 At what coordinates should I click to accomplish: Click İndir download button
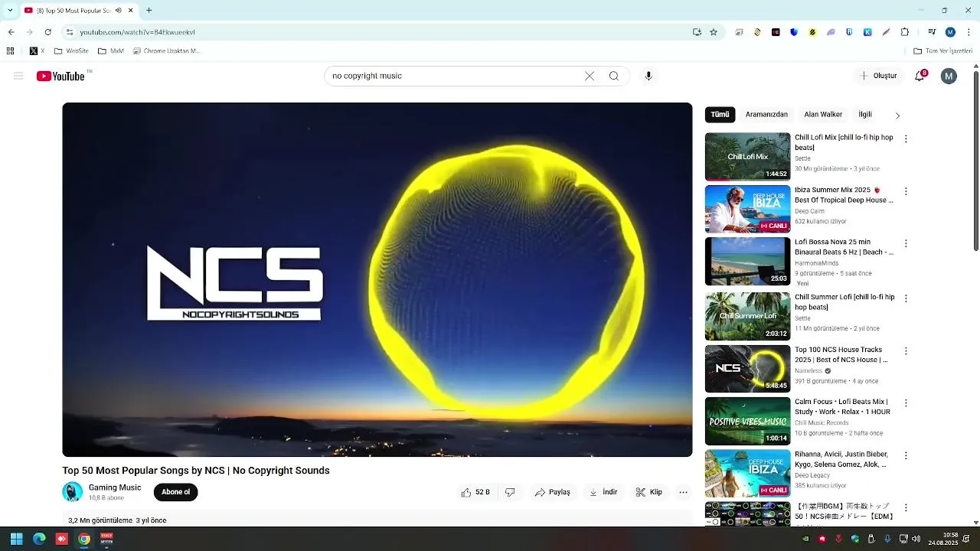pyautogui.click(x=603, y=492)
